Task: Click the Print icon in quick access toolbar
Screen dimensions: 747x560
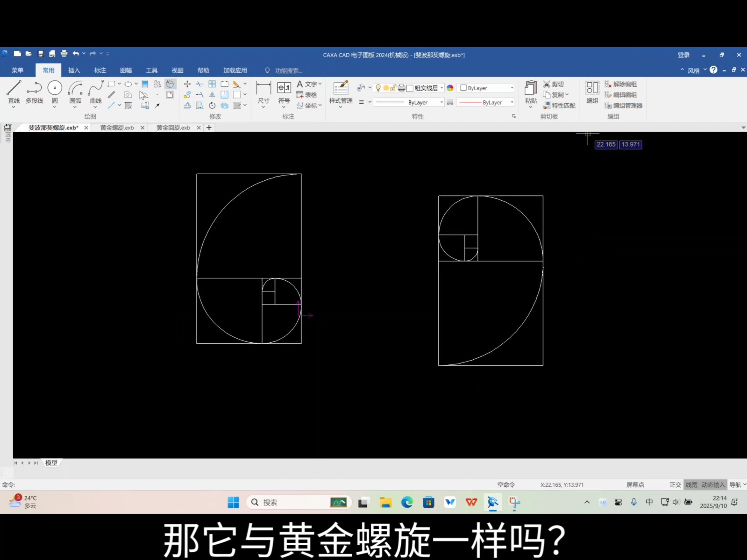Action: (64, 54)
